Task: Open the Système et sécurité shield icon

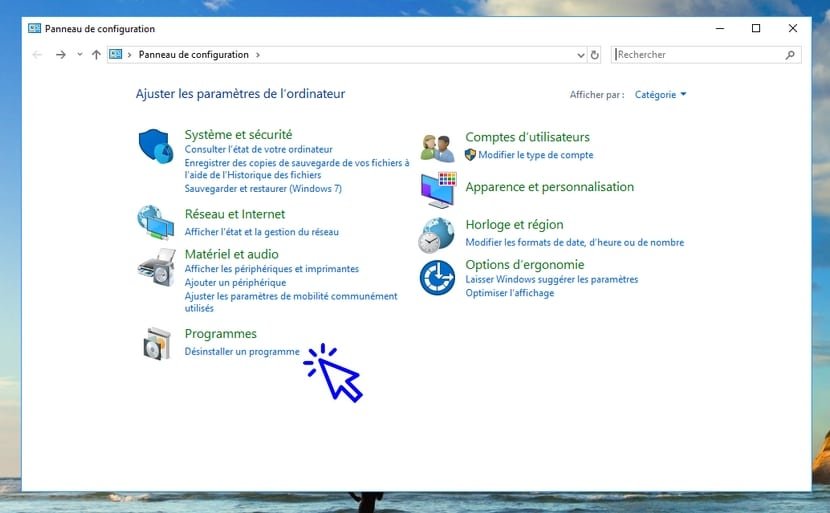Action: [156, 146]
